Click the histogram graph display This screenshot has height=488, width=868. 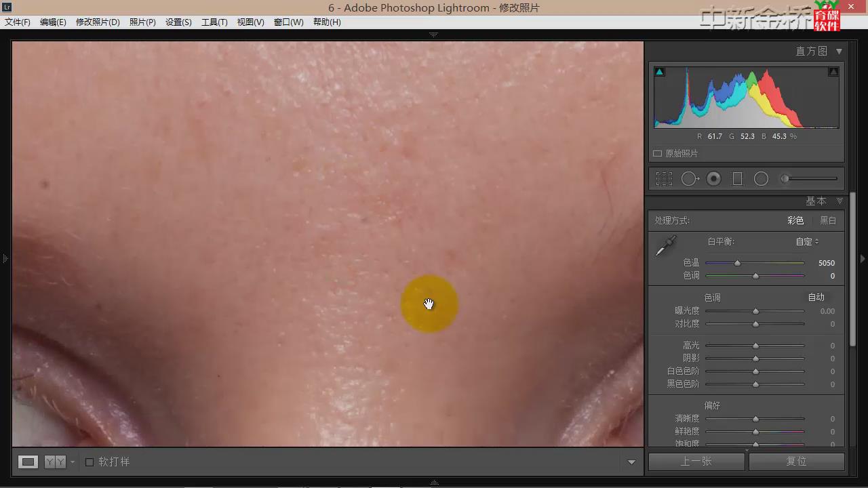(x=746, y=97)
